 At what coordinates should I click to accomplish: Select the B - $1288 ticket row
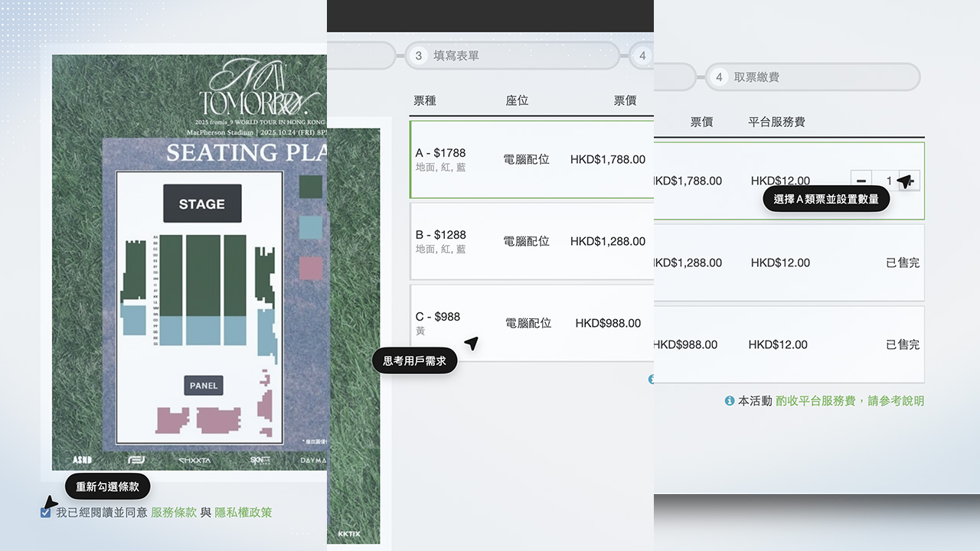pos(528,241)
